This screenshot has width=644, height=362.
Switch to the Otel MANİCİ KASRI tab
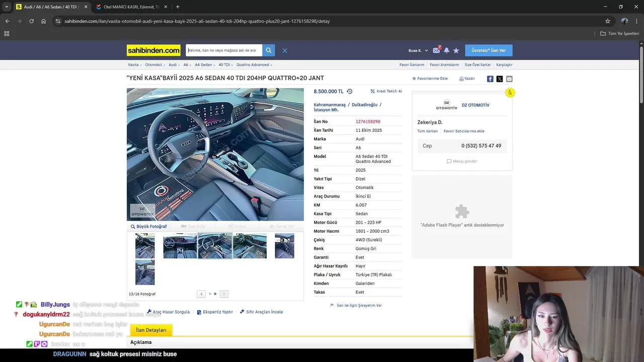coord(132,7)
